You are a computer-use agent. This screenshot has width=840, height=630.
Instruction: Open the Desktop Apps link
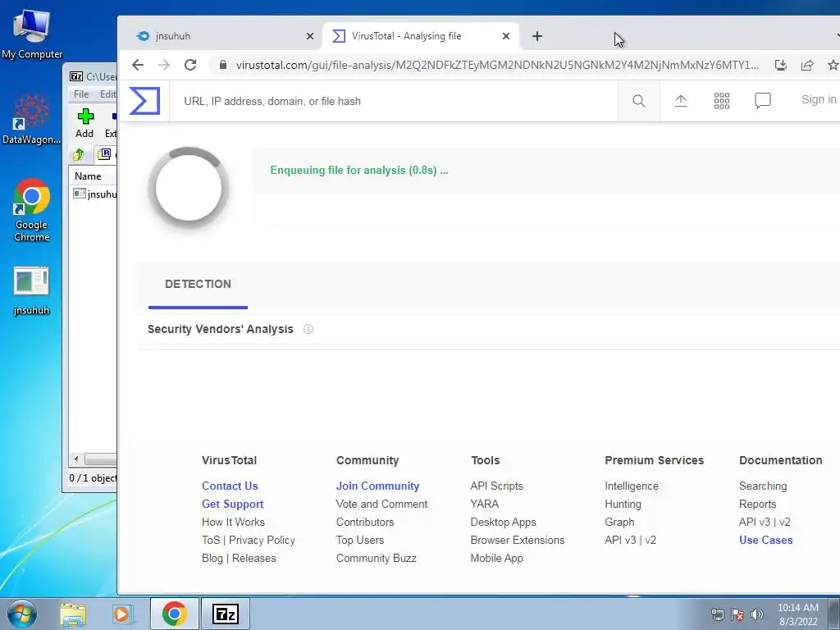(x=503, y=523)
